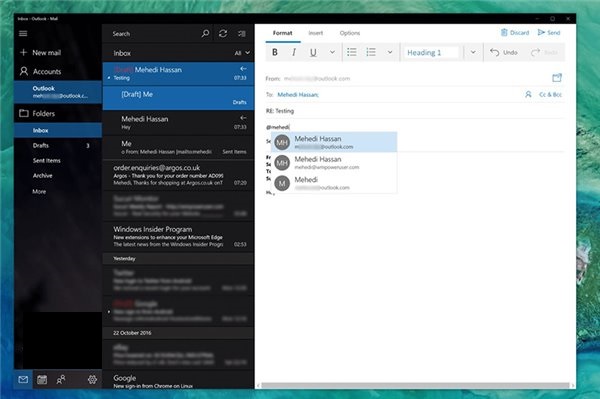Click the 22 October 2016 group header
This screenshot has height=399, width=600.
pos(178,333)
